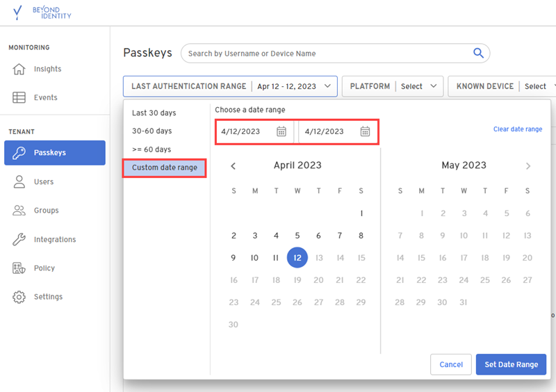Click the Set Date Range button
This screenshot has width=556, height=392.
point(511,364)
